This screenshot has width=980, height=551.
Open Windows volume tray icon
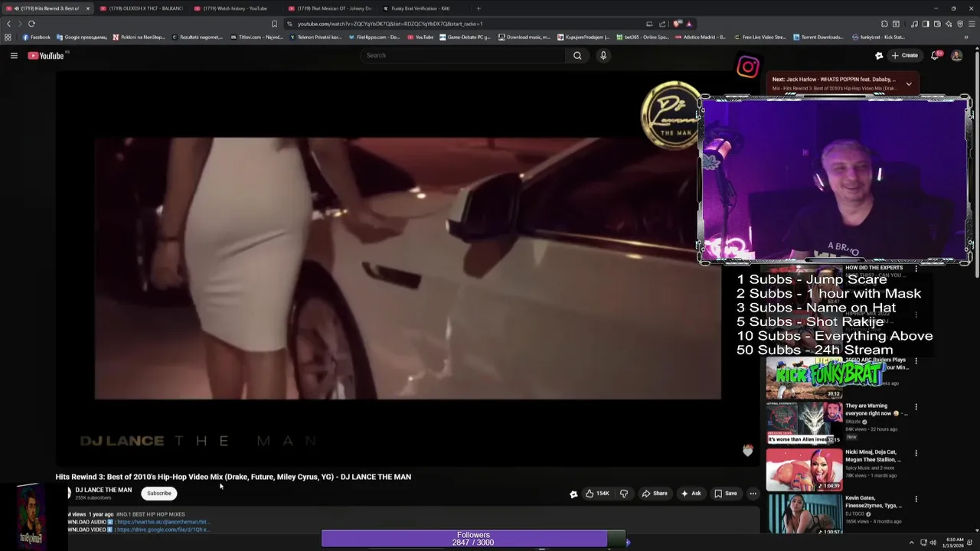coord(933,543)
